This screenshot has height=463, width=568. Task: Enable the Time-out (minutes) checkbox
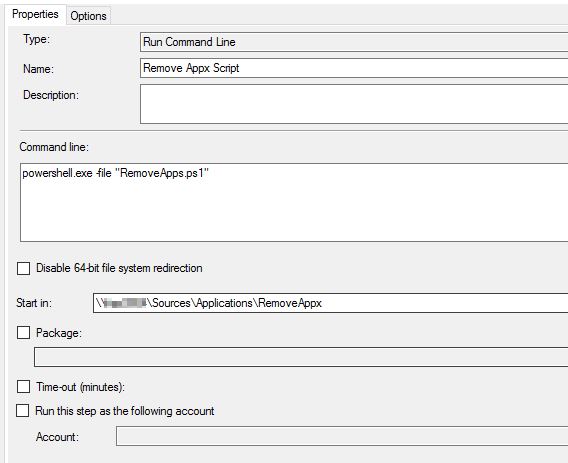pyautogui.click(x=24, y=387)
